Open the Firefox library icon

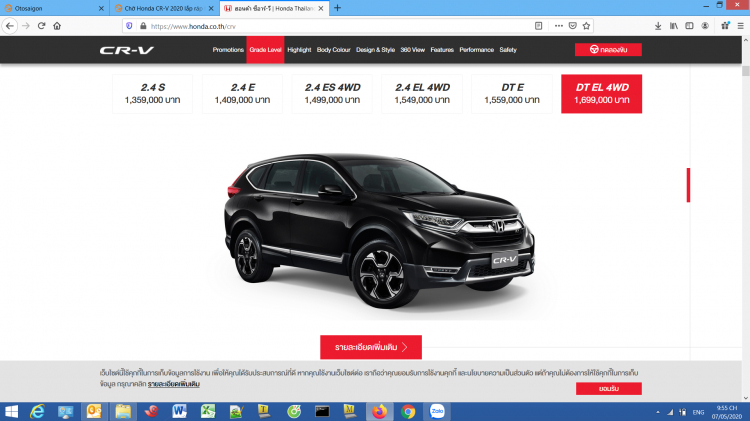tap(674, 26)
